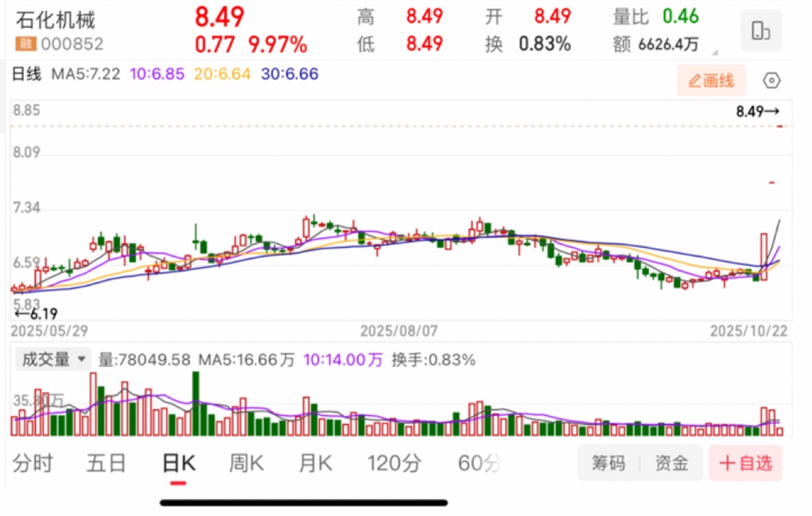The width and height of the screenshot is (812, 516).
Task: Switch to 月K tab
Action: click(x=315, y=464)
